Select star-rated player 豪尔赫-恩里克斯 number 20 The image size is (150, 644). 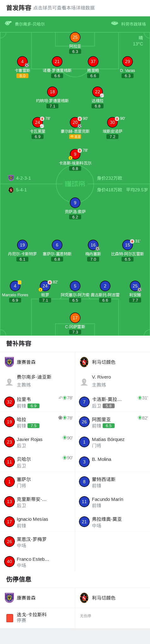75,122
